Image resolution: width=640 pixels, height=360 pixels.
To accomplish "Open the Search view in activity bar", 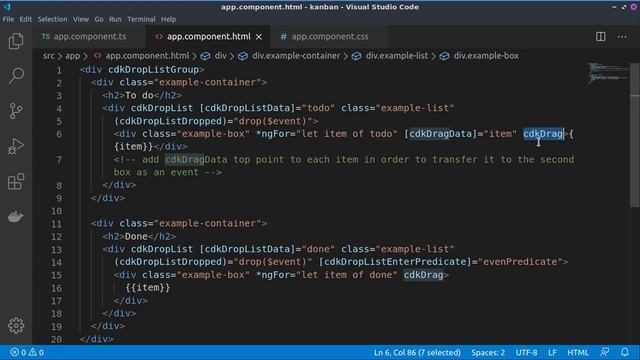I will point(16,76).
